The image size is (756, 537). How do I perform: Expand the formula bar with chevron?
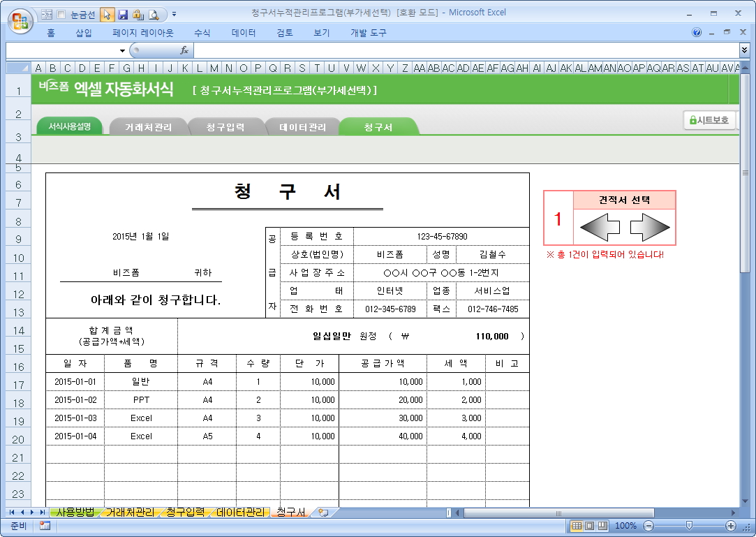tap(744, 50)
